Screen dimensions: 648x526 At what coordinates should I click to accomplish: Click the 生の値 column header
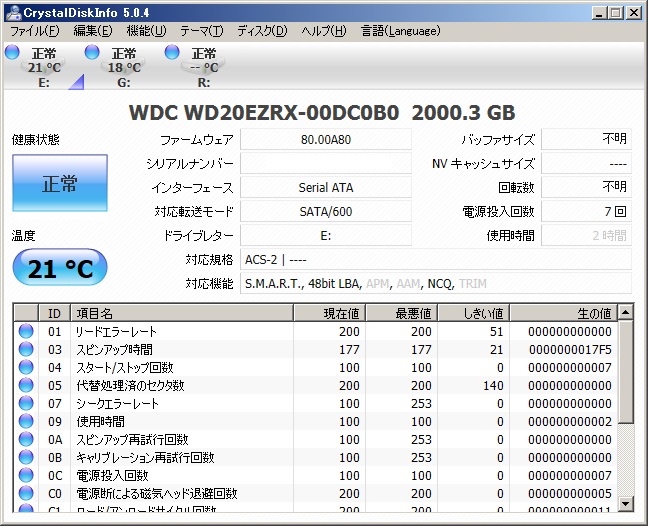[564, 313]
